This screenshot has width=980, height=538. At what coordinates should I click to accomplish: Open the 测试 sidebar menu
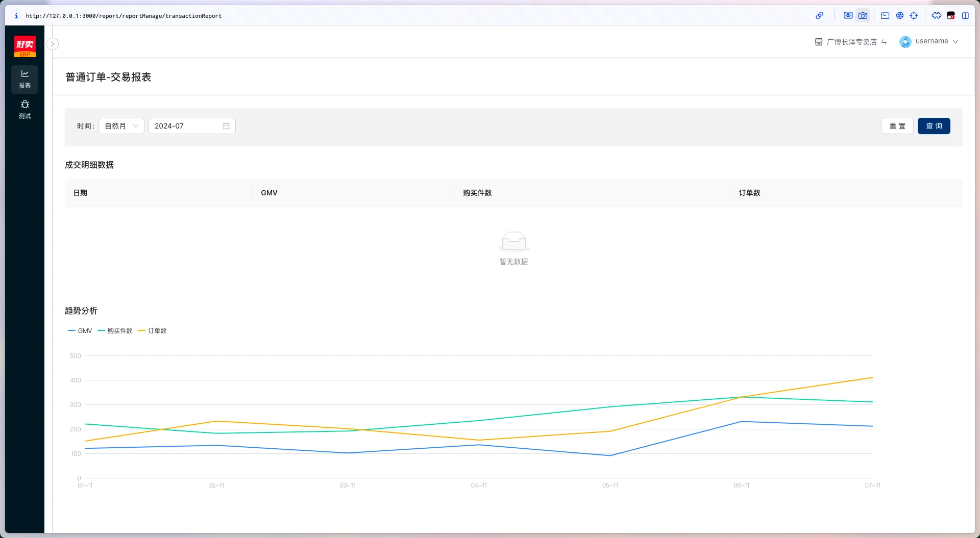click(24, 110)
